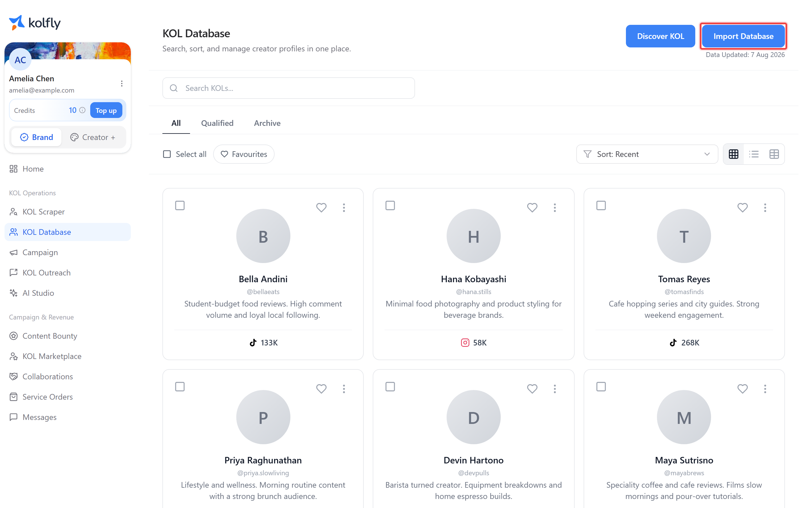Open the Qualified tab
Image resolution: width=812 pixels, height=508 pixels.
pyautogui.click(x=217, y=123)
